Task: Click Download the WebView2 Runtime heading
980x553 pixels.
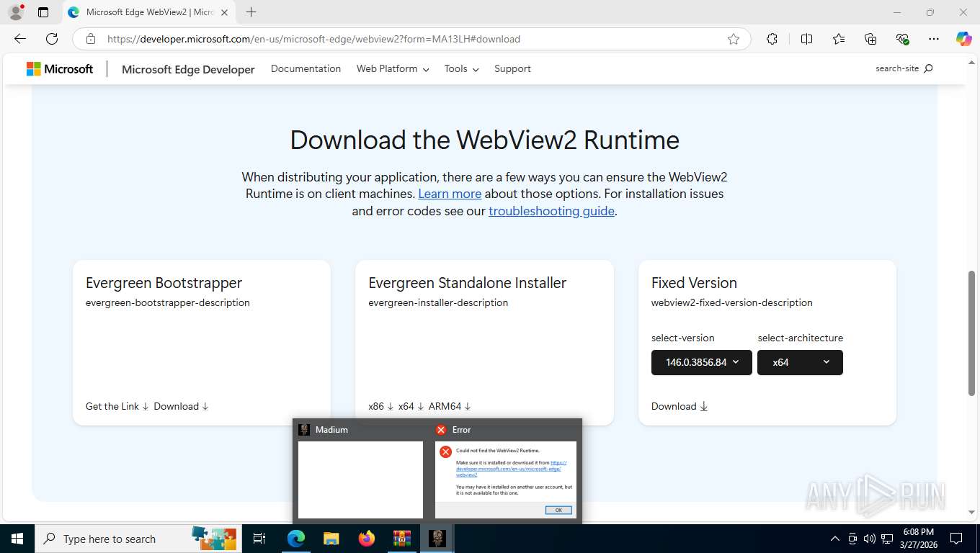Action: tap(484, 140)
